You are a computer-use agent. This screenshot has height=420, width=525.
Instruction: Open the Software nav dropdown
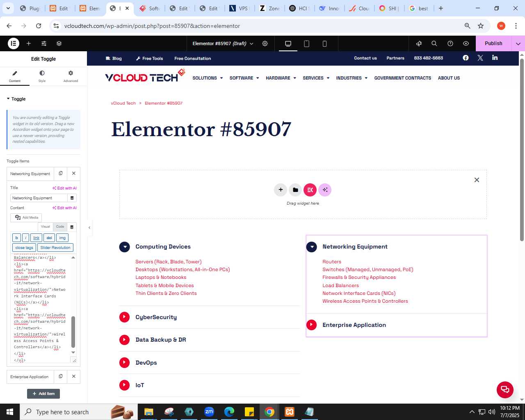click(244, 78)
